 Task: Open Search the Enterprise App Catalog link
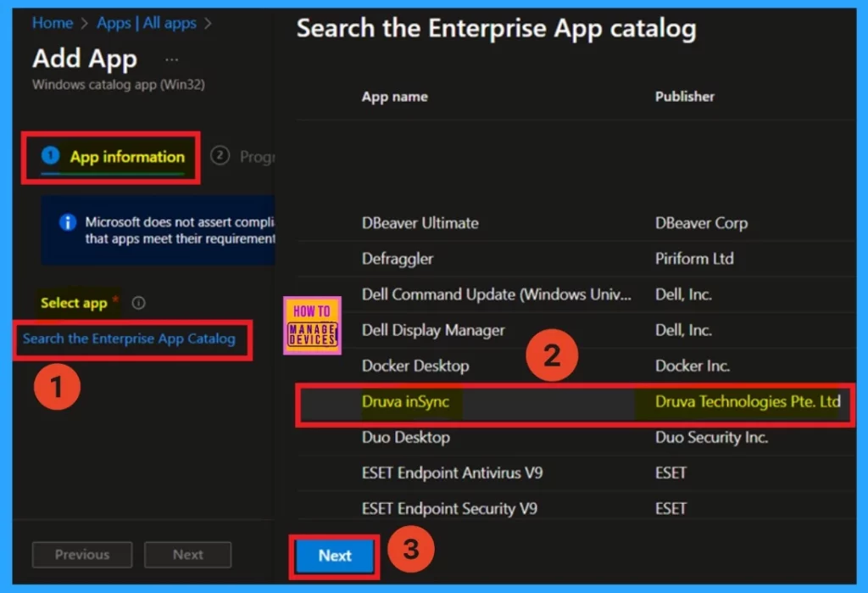(x=129, y=338)
